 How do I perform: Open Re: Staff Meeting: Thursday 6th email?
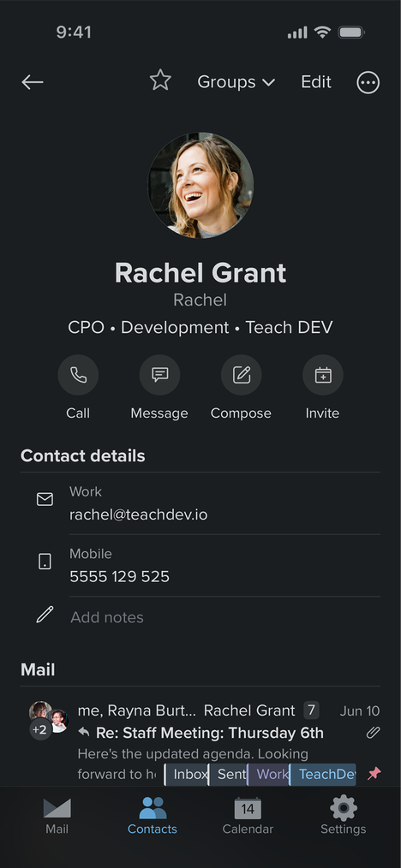pos(210,733)
